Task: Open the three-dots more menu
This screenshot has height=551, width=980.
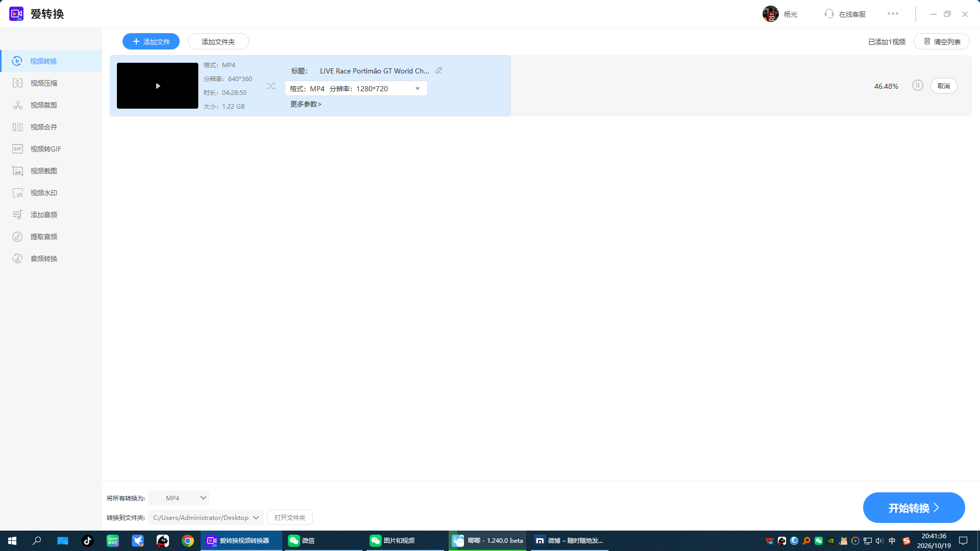Action: point(893,14)
